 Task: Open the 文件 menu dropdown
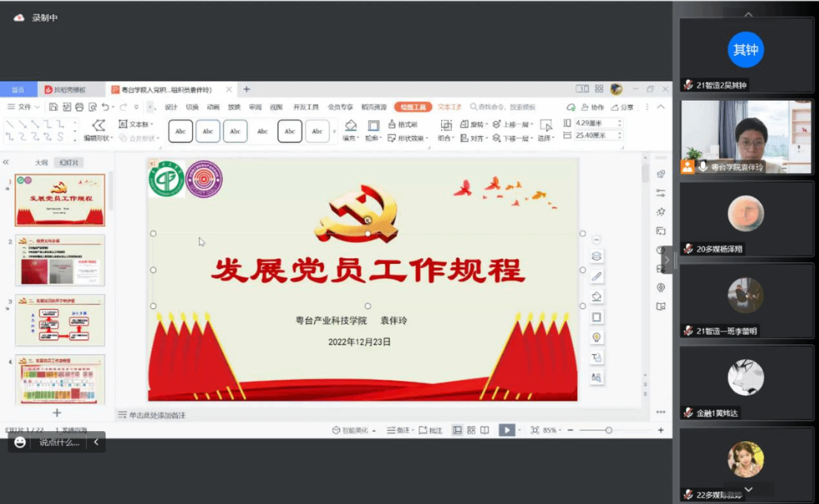click(24, 107)
